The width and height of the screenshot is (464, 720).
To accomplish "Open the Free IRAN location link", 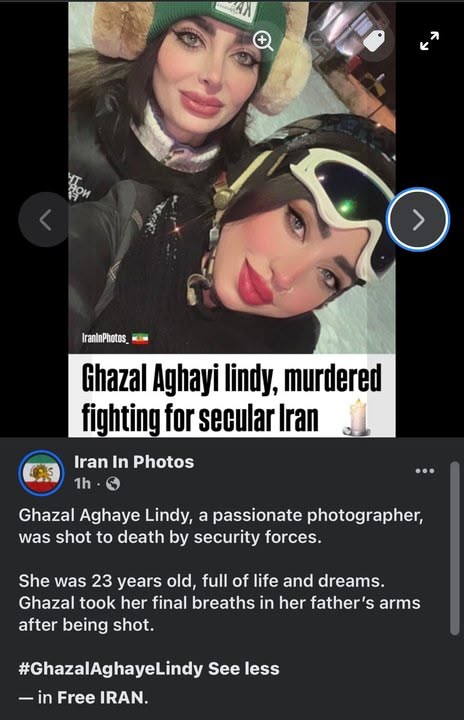I will click(101, 698).
